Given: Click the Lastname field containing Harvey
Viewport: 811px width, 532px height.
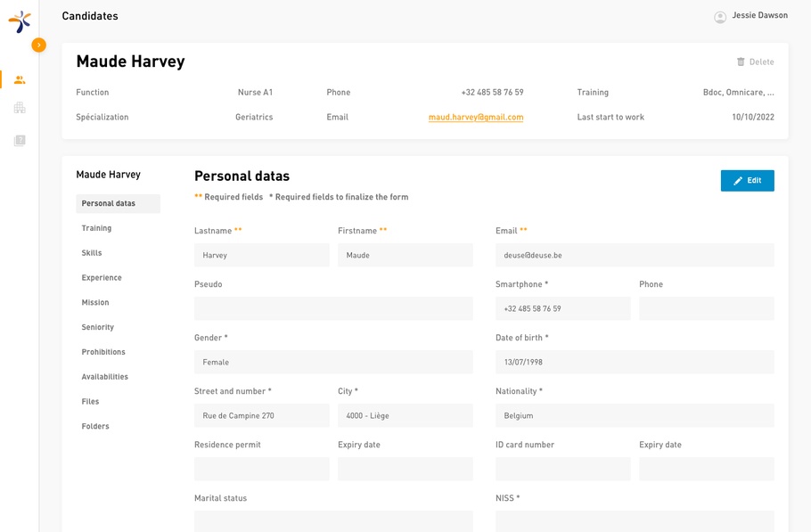Looking at the screenshot, I should 261,255.
